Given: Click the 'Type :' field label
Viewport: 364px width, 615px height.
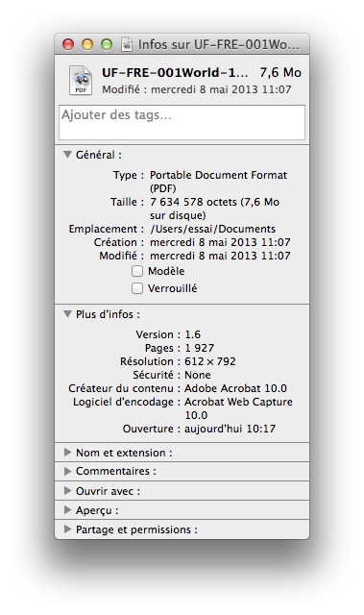Looking at the screenshot, I should (x=129, y=175).
